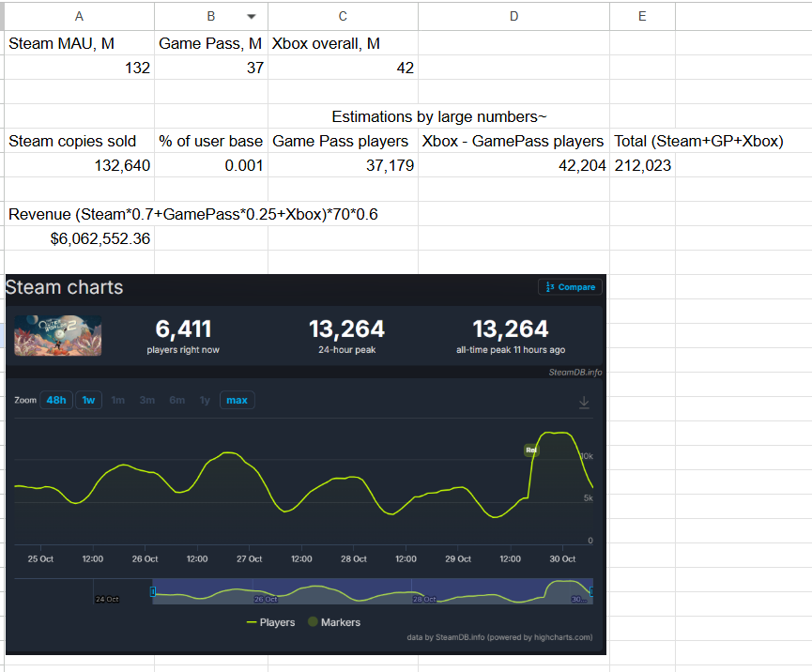Grab the left navigator range handle
Image resolution: width=812 pixels, height=672 pixels.
click(153, 591)
